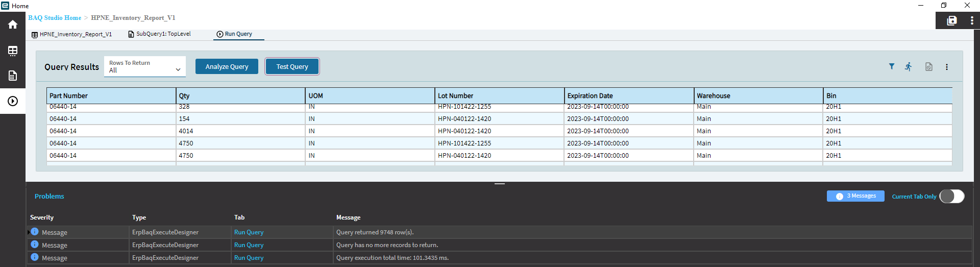
Task: Click the greyed document cancel icon
Action: pyautogui.click(x=929, y=67)
